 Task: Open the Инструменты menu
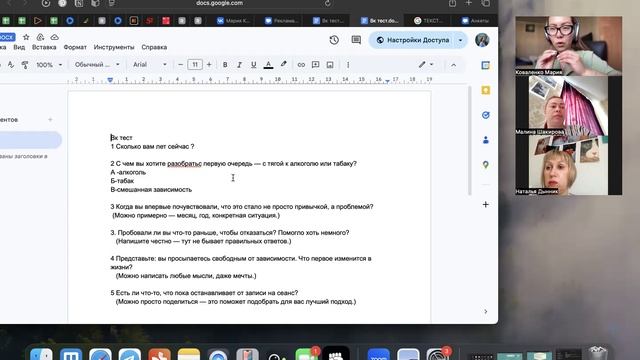pyautogui.click(x=114, y=47)
